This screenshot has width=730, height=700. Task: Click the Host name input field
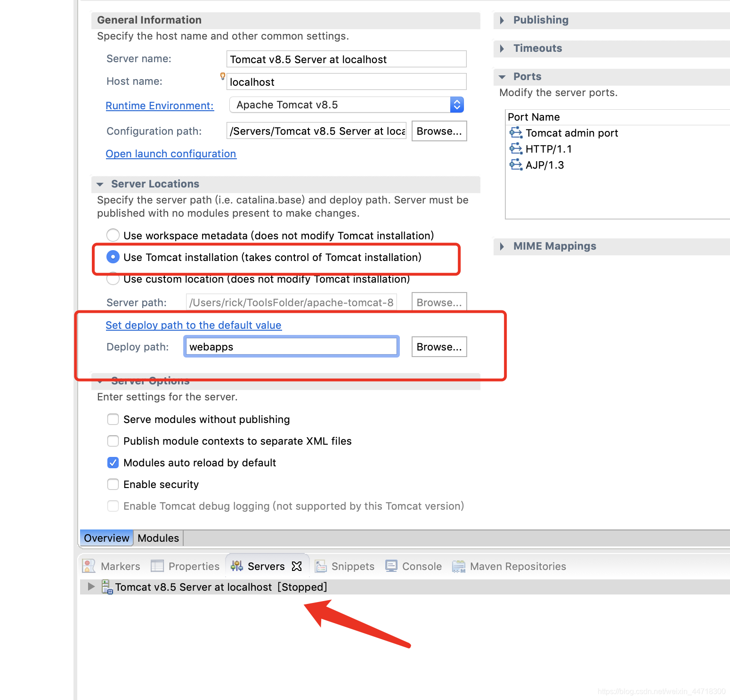coord(347,82)
